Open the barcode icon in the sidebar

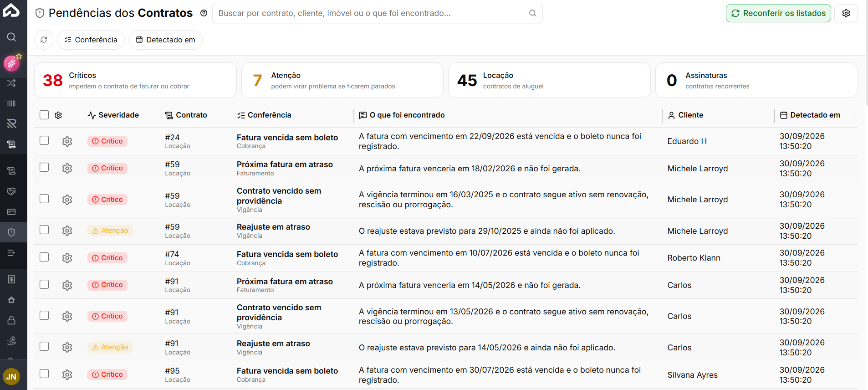(x=11, y=103)
